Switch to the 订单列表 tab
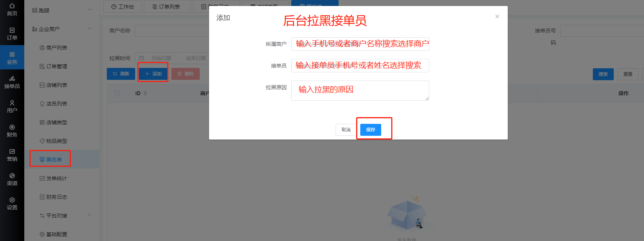This screenshot has height=241, width=644. coord(167,6)
